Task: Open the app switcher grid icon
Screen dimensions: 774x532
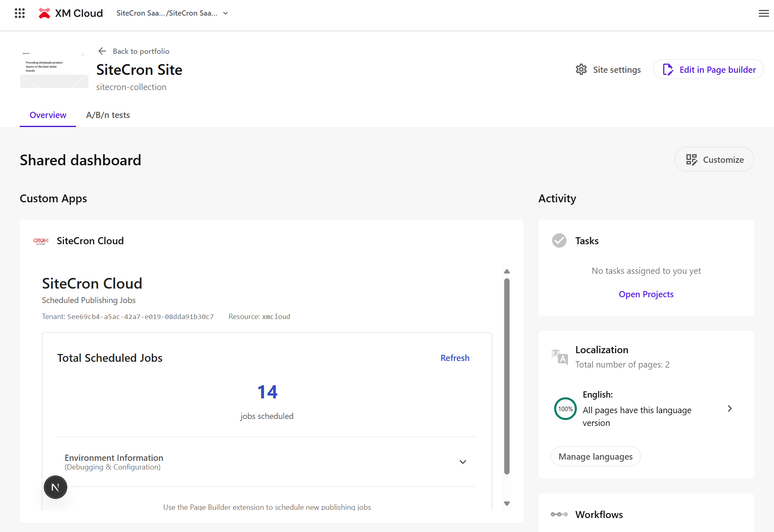Action: coord(20,13)
